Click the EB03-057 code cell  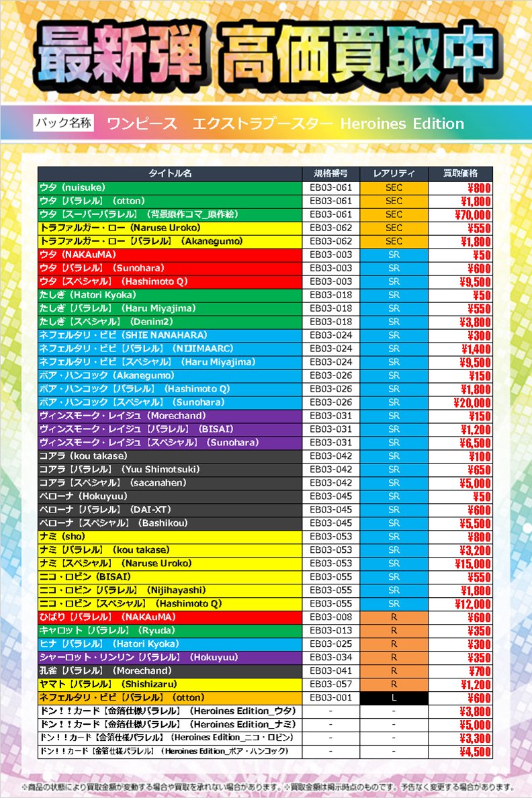(x=331, y=684)
